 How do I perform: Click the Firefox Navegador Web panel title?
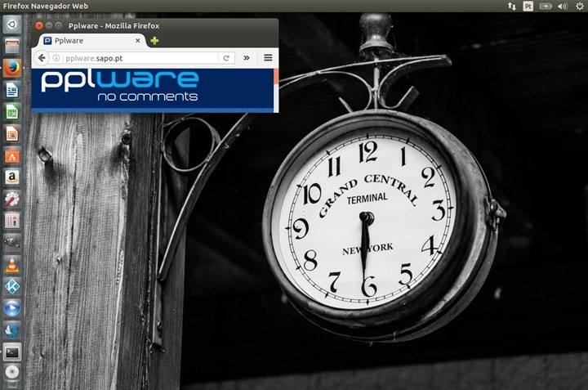(46, 6)
